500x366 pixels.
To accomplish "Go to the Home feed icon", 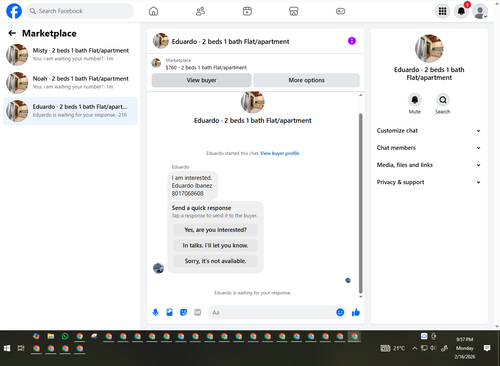I will point(153,11).
